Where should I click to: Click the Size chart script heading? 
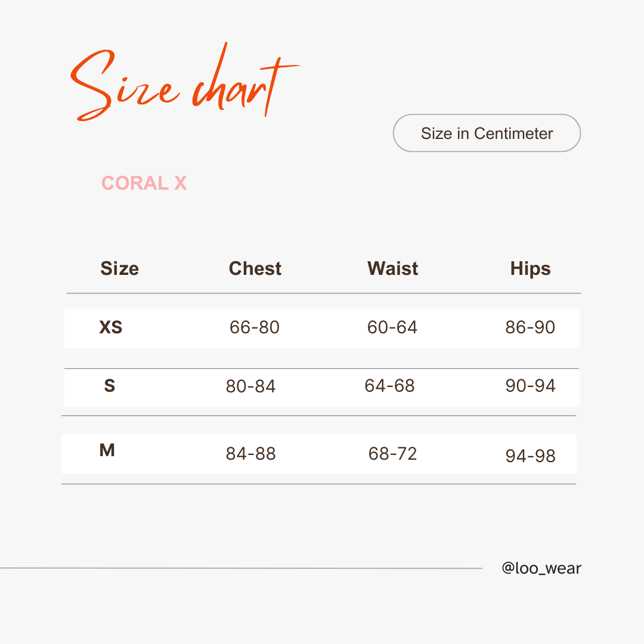coord(185,82)
